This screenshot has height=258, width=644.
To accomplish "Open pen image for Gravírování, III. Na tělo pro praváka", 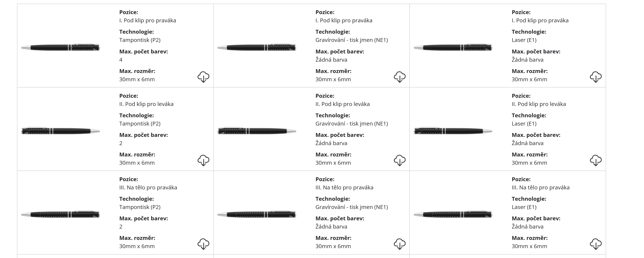I will coord(257,214).
